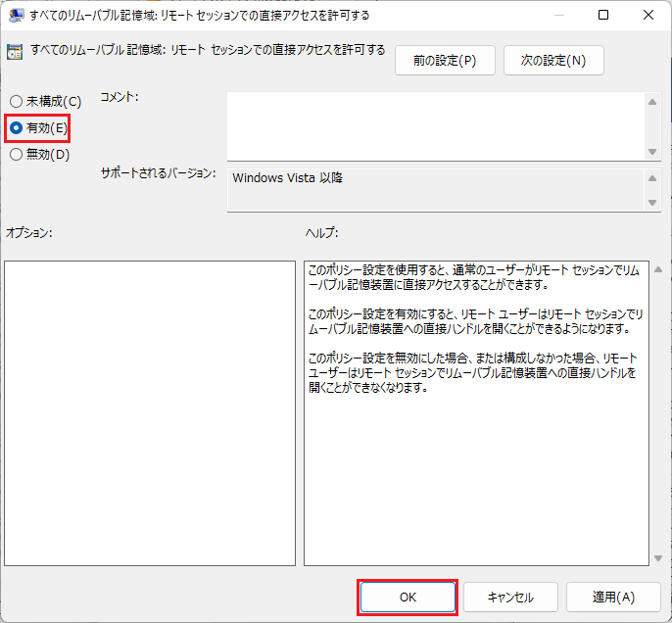Click the キャンセル button
This screenshot has height=623, width=672.
coord(510,597)
